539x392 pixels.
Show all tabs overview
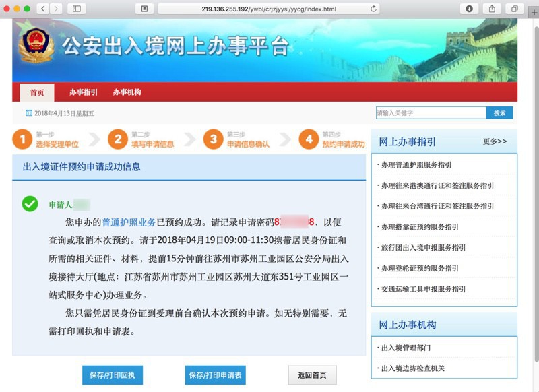pyautogui.click(x=515, y=9)
